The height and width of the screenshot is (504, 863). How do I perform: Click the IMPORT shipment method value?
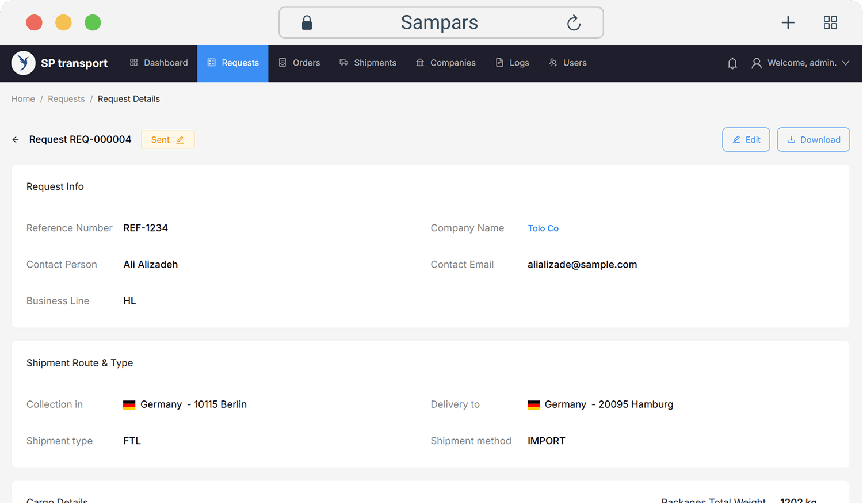click(x=547, y=441)
